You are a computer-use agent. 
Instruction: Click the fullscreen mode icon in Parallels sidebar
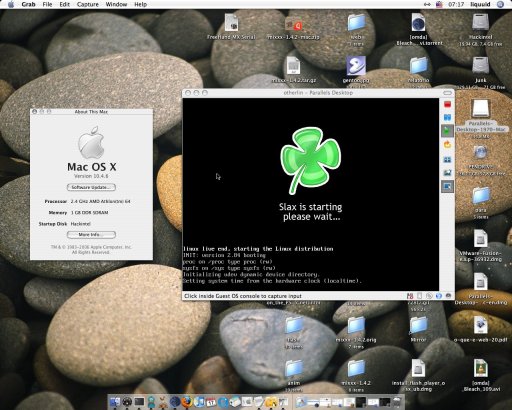[x=447, y=160]
